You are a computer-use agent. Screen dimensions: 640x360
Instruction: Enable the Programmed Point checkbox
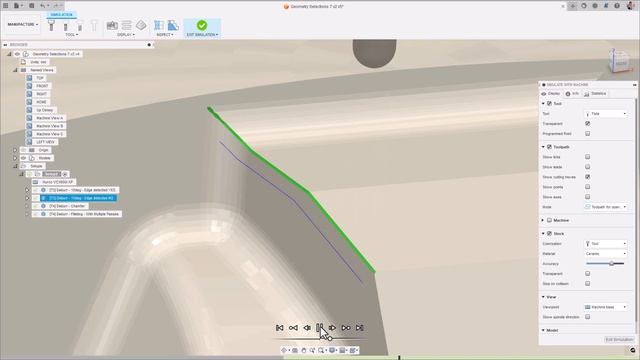(588, 133)
